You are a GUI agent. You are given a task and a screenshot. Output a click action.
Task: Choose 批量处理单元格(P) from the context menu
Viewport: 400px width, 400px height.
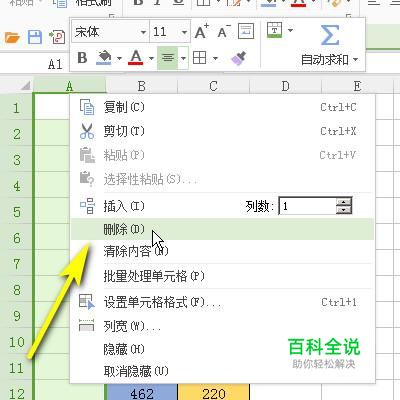coord(222,276)
